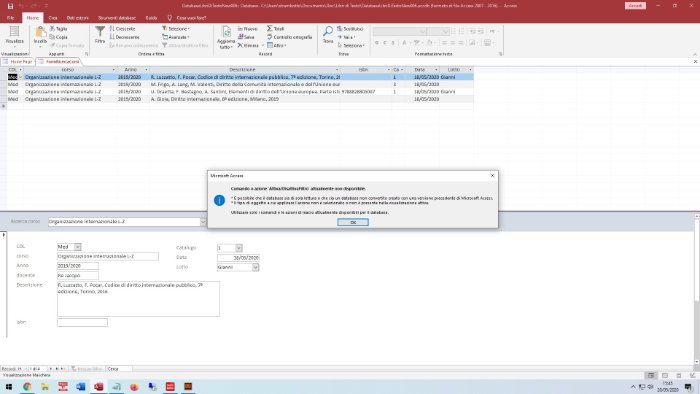700x394 pixels.
Task: Open the Lotto Gianni combo box arrow
Action: 255,267
